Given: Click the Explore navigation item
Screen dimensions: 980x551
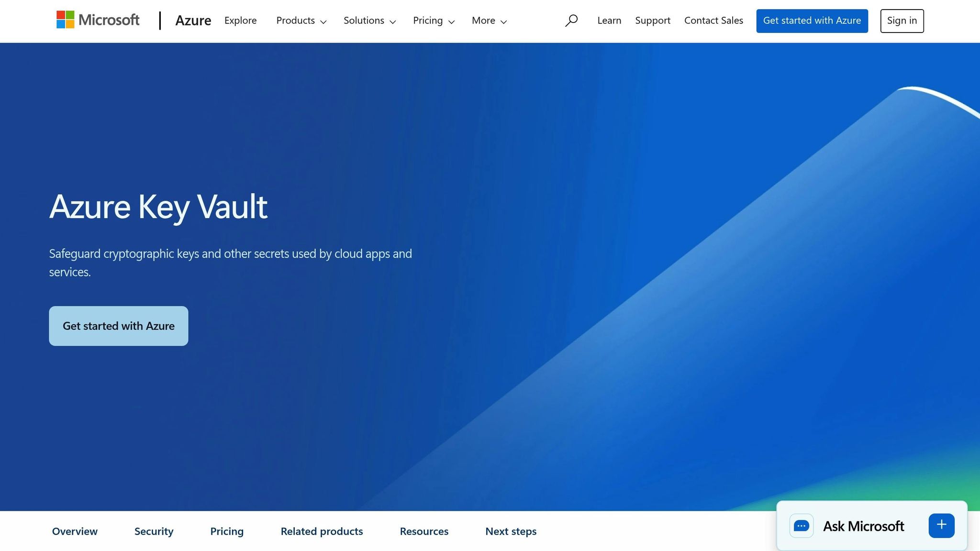Looking at the screenshot, I should pos(240,21).
